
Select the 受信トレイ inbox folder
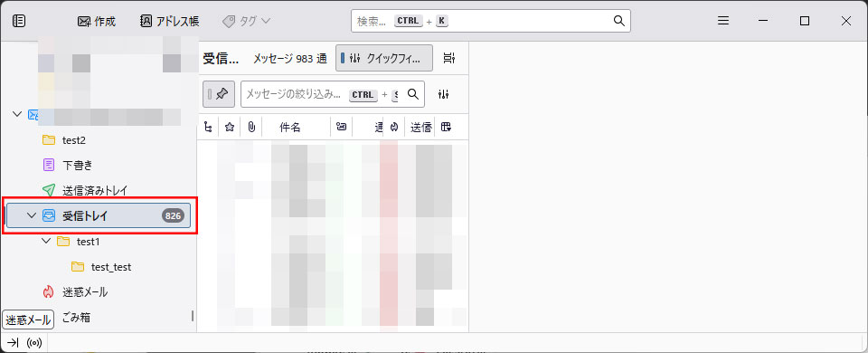(99, 215)
